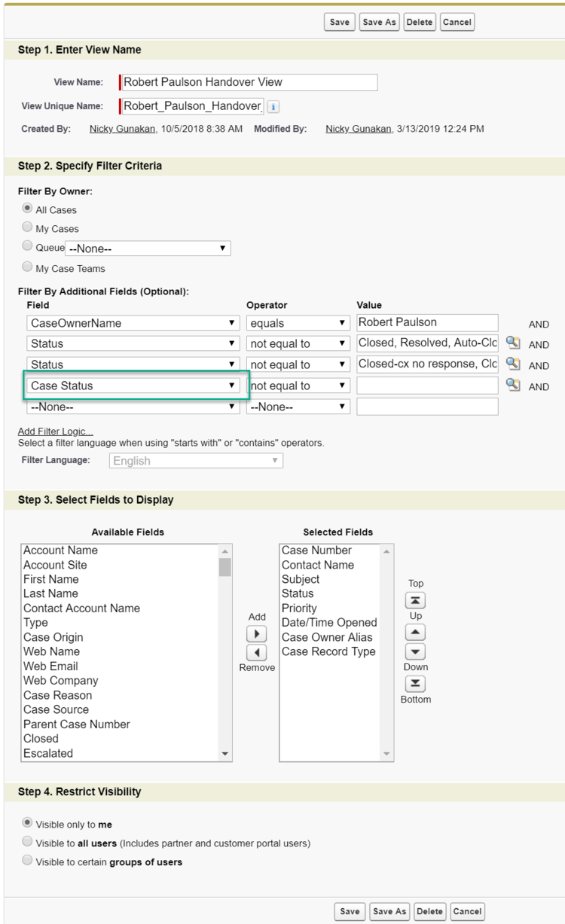Select Priority in Selected Fields list
565x924 pixels.
(x=299, y=608)
